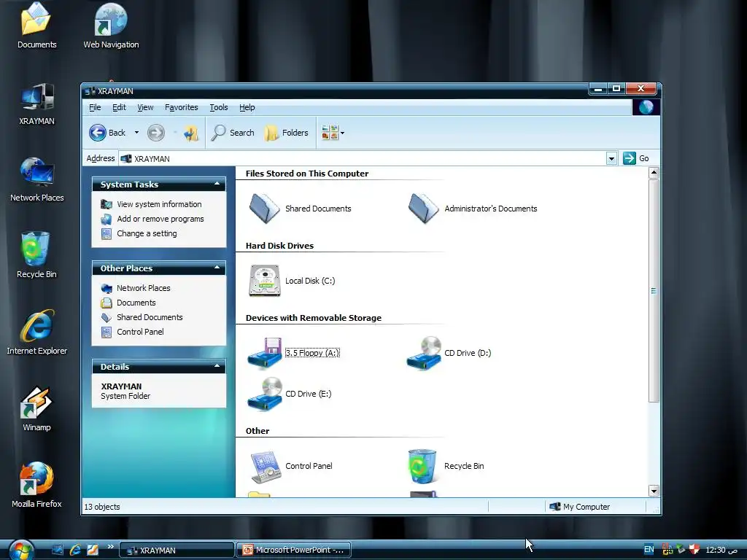This screenshot has width=747, height=560.
Task: Click the scrollbar down arrow
Action: click(654, 491)
